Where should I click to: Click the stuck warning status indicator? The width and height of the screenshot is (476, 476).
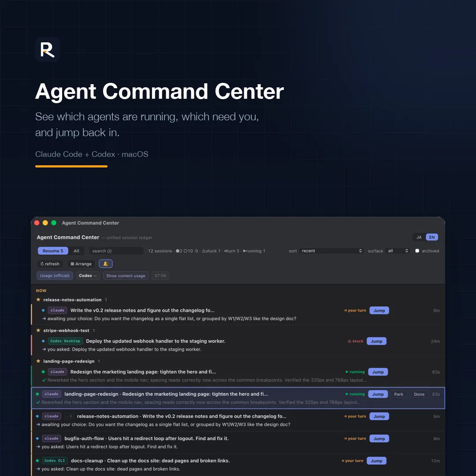[356, 341]
